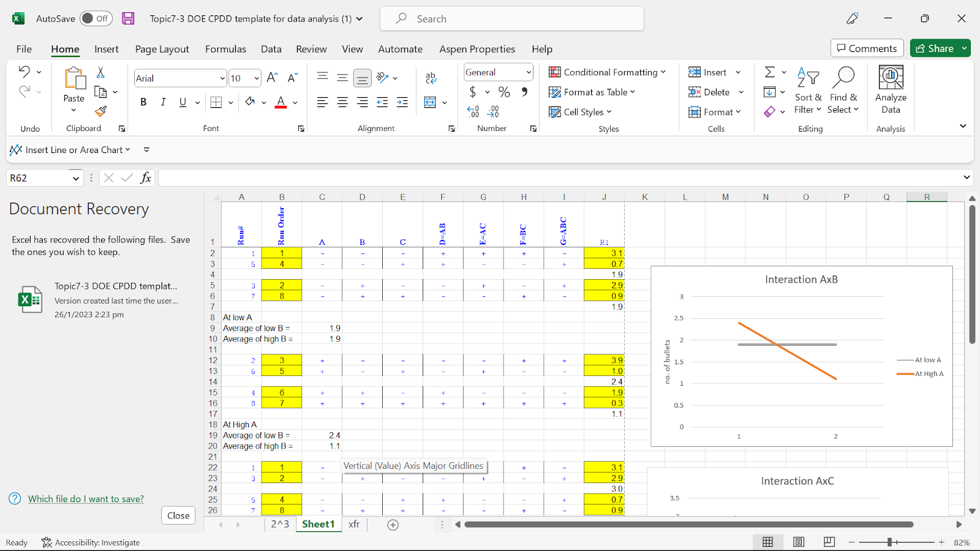980x551 pixels.
Task: Decrease font size with small A icon
Action: [293, 78]
